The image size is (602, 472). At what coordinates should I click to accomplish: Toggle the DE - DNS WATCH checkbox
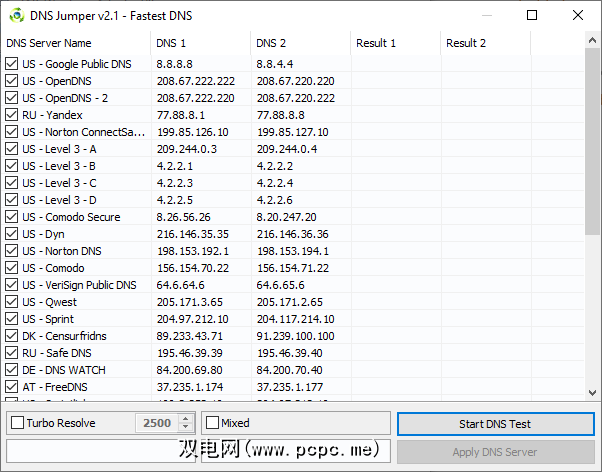[x=12, y=370]
